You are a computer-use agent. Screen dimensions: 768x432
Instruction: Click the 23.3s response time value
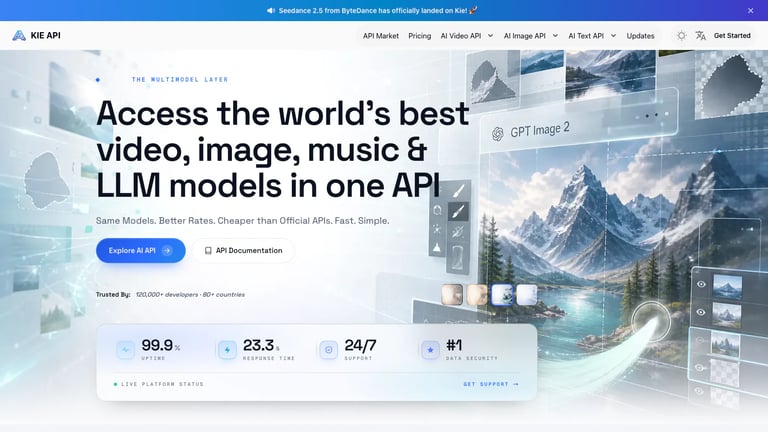tap(261, 345)
